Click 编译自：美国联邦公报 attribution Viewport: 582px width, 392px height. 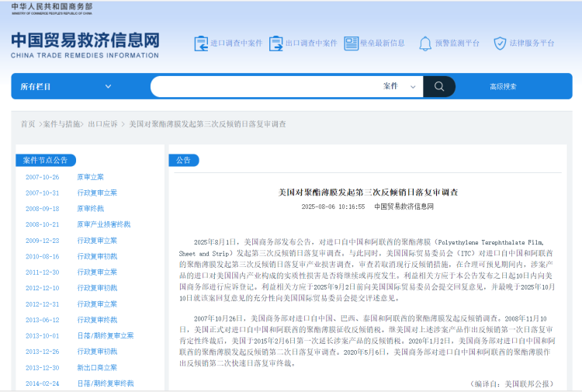point(512,383)
